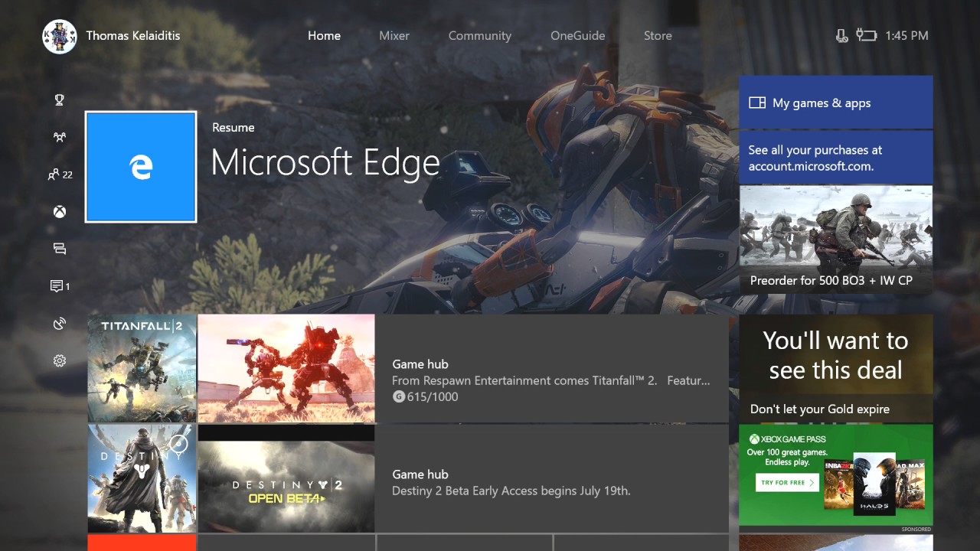The width and height of the screenshot is (980, 551).
Task: Click the From Respawn Entertainment description text
Action: point(551,380)
